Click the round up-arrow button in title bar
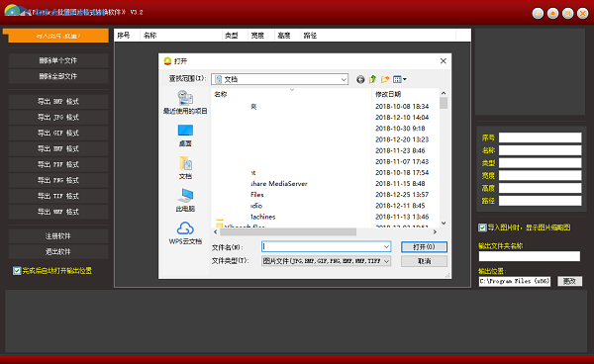This screenshot has width=594, height=364. point(552,14)
